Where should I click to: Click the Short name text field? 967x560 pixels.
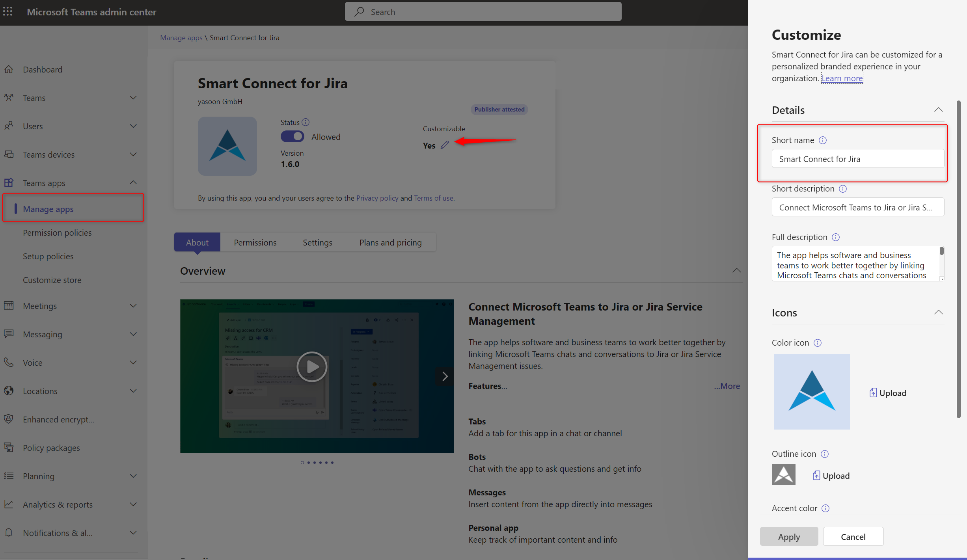pyautogui.click(x=858, y=159)
